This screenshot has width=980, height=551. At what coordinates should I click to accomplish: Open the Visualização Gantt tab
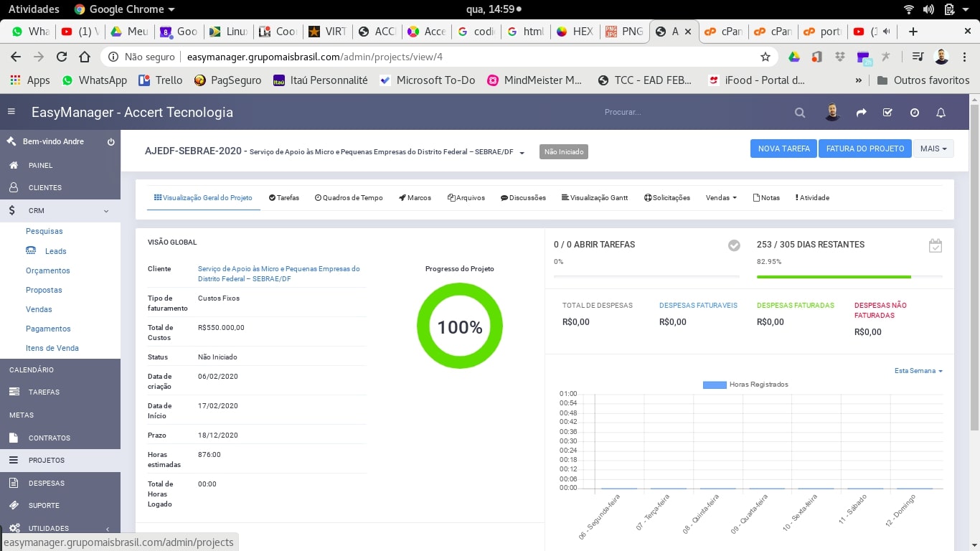[595, 198]
